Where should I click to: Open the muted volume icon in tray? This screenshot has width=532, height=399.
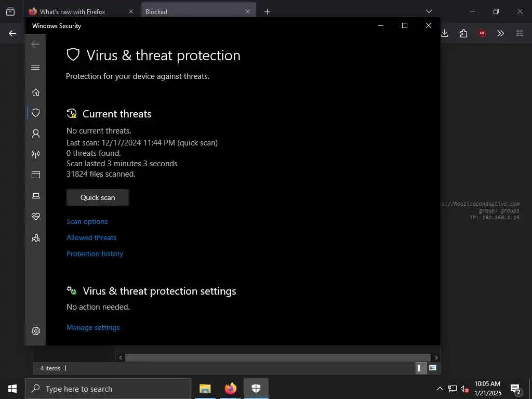pos(465,389)
